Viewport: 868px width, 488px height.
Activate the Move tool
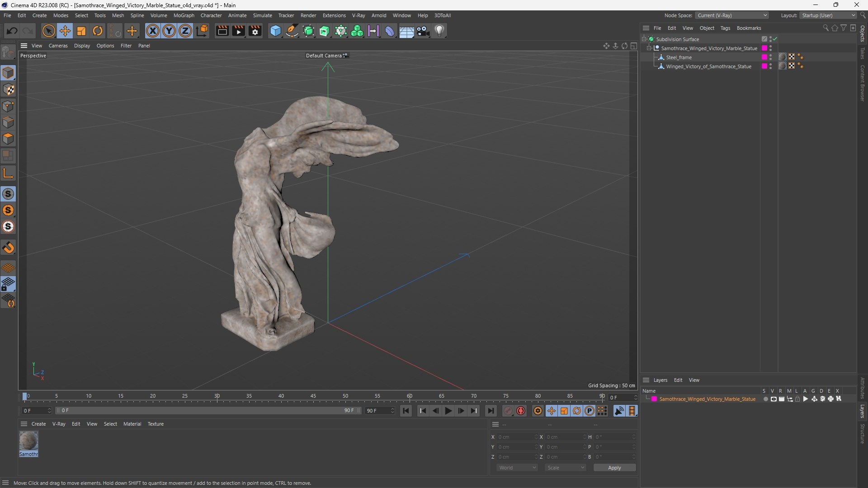[65, 31]
